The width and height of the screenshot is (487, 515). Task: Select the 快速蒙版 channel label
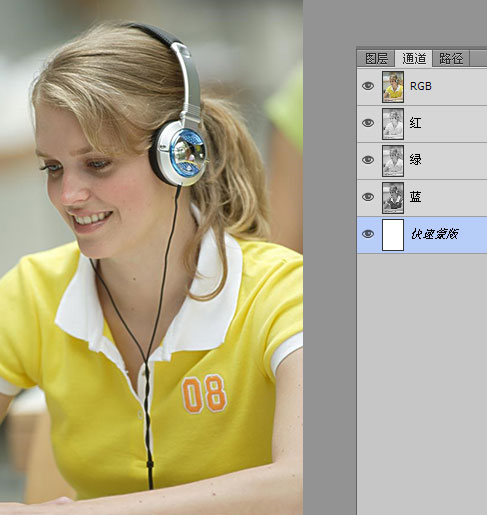click(434, 234)
